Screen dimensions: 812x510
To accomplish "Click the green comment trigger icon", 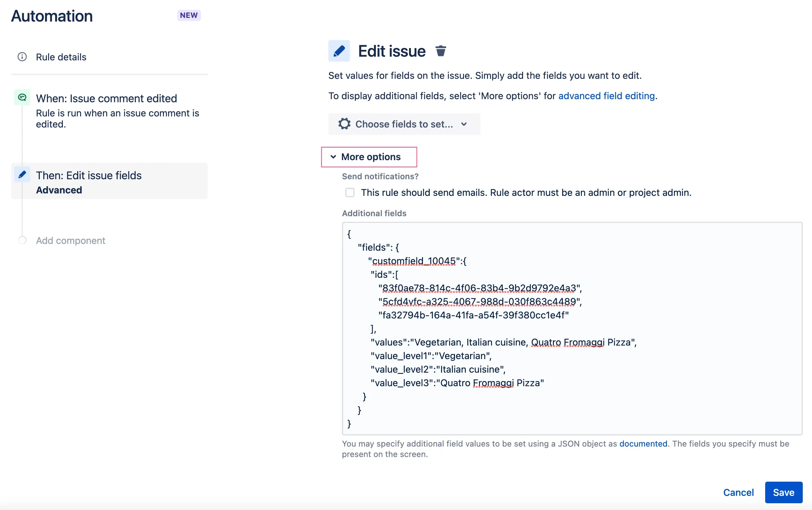I will tap(22, 98).
